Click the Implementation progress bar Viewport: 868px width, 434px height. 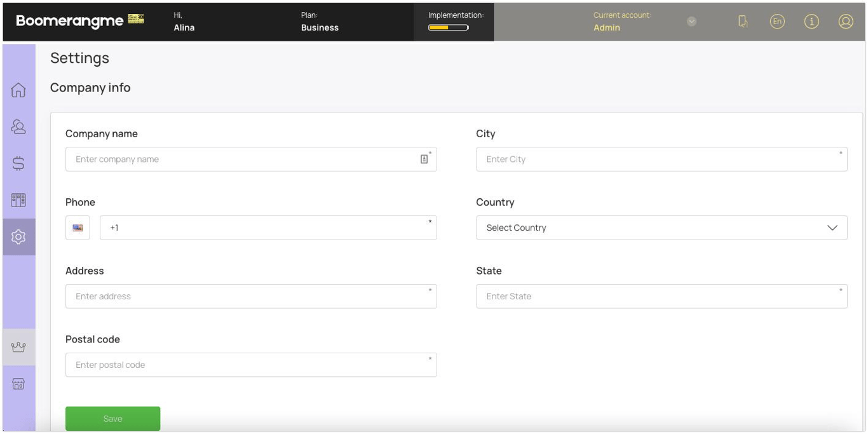pyautogui.click(x=449, y=28)
